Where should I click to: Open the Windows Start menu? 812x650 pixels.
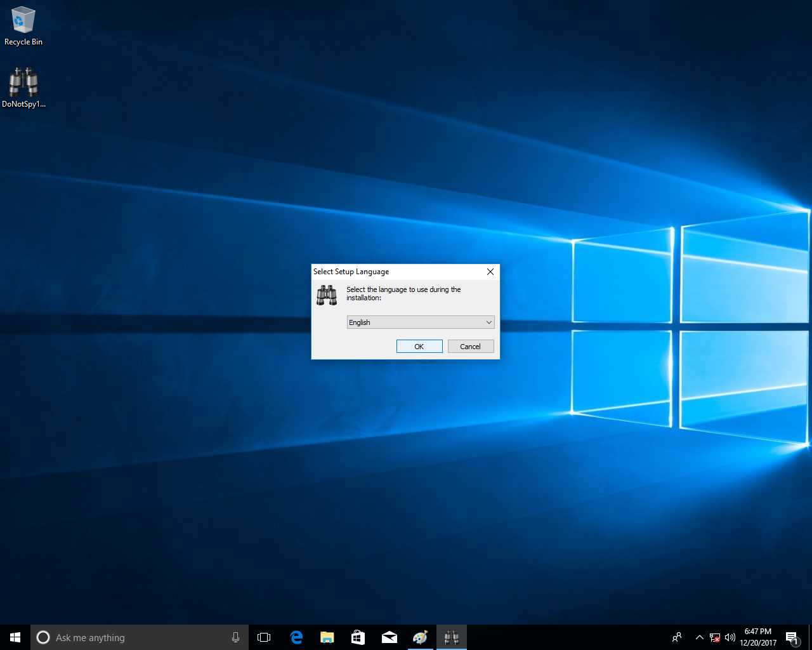(x=15, y=637)
